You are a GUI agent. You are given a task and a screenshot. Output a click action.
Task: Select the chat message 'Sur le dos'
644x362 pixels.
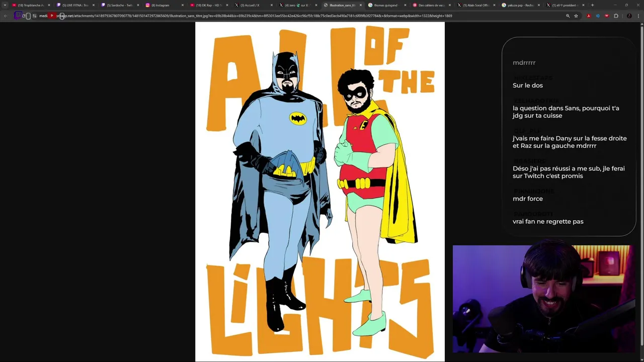(527, 85)
